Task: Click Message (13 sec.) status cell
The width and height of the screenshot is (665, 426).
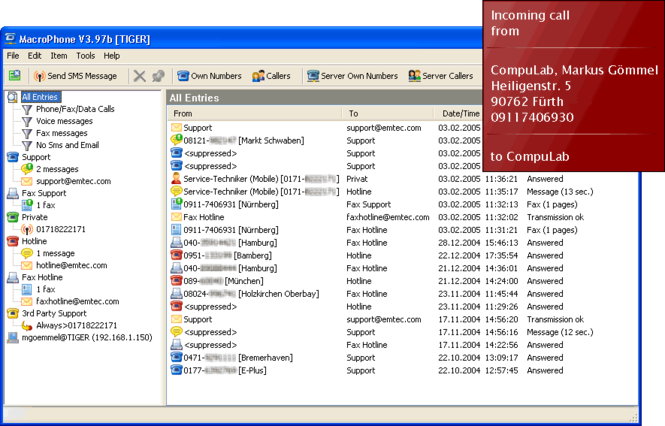Action: 560,192
